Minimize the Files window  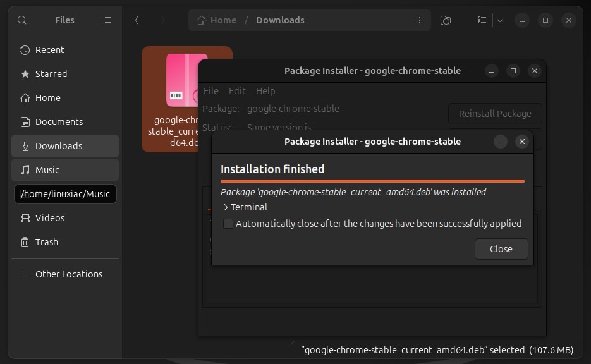(x=522, y=20)
